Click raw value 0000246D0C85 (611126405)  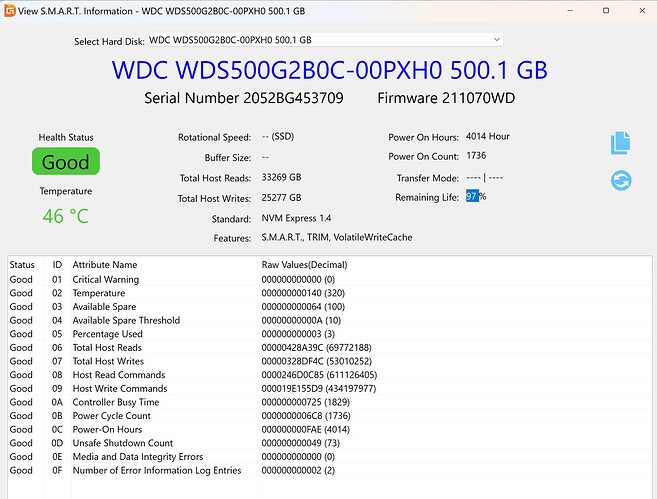pyautogui.click(x=319, y=375)
